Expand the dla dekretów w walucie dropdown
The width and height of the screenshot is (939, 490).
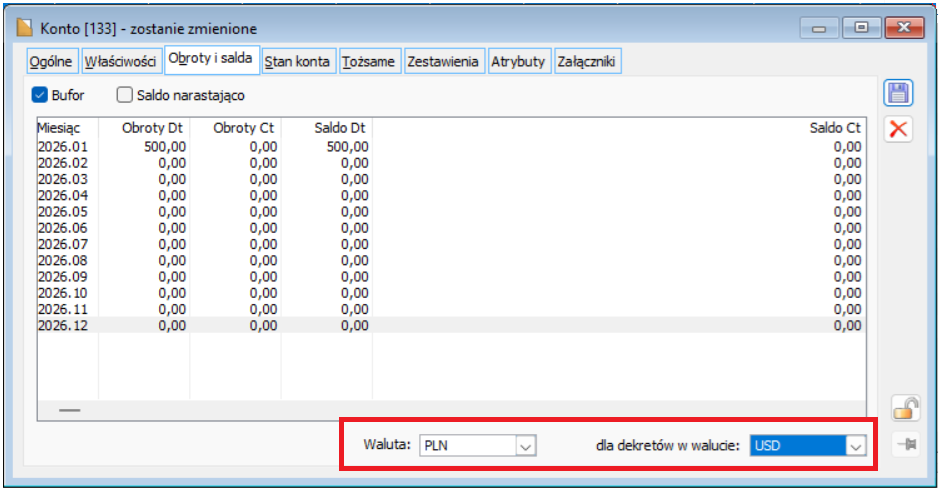[x=854, y=446]
